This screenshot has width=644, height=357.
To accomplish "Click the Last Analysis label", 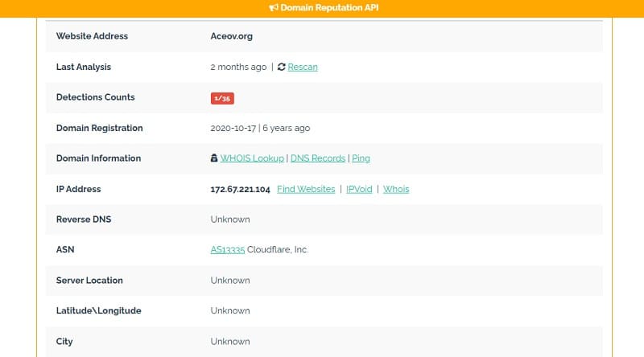I will click(84, 67).
